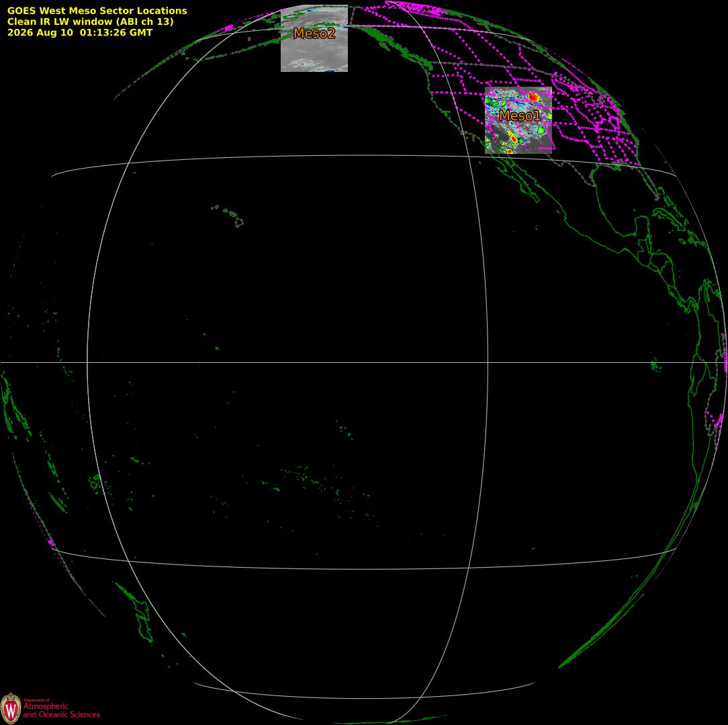Click the Clean IR LW window caption
The width and height of the screenshot is (728, 725).
[90, 22]
